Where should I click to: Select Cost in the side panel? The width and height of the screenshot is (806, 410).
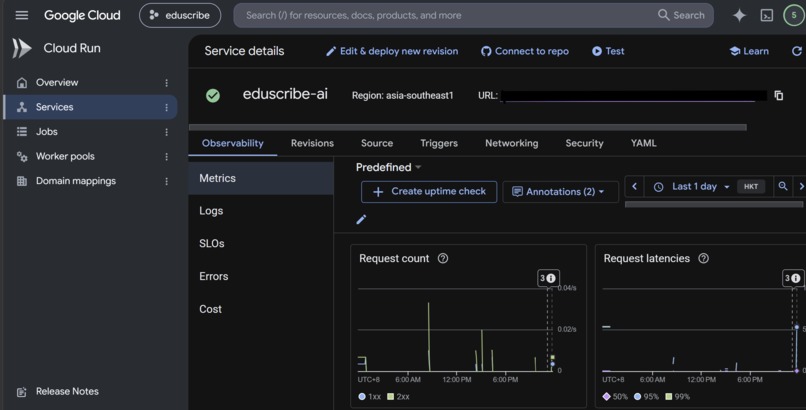point(261,309)
